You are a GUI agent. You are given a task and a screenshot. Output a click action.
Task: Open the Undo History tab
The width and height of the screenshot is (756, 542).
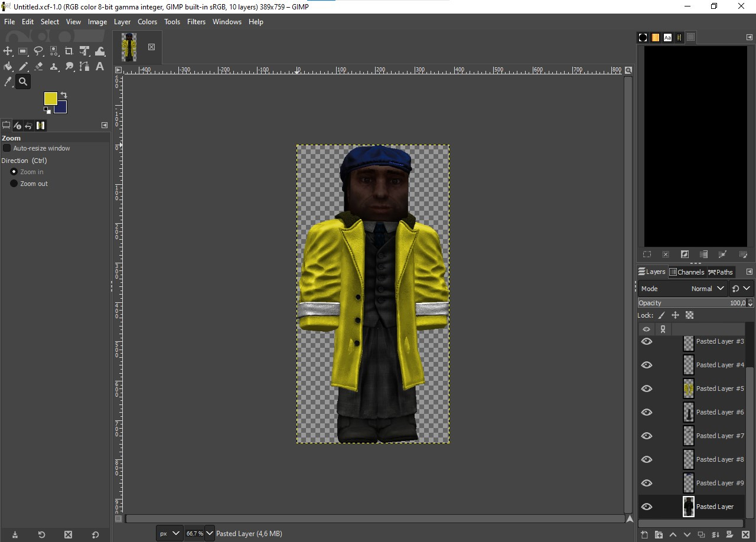[x=28, y=125]
